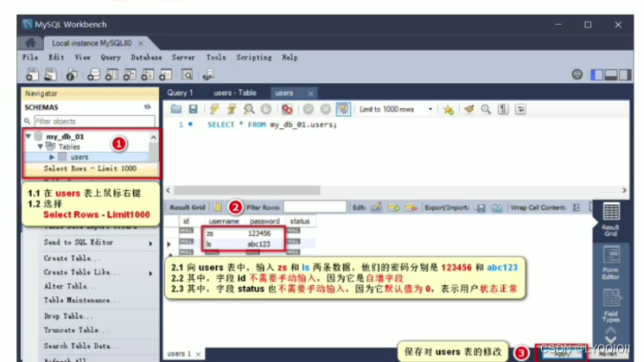Viewport: 644px width, 362px height.
Task: Create a new view icon
Action: 130,74
